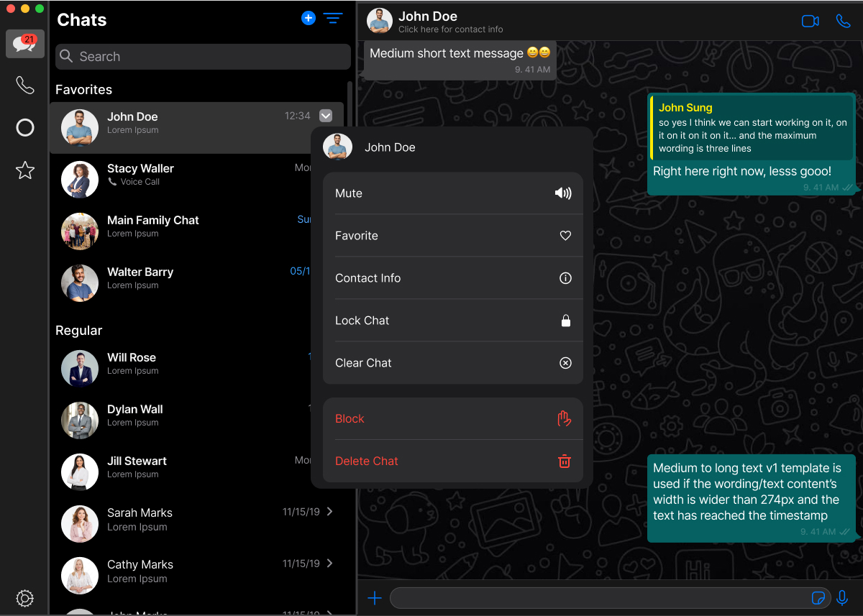Open the sticker picker in message field
Image resolution: width=863 pixels, height=616 pixels.
tap(818, 598)
